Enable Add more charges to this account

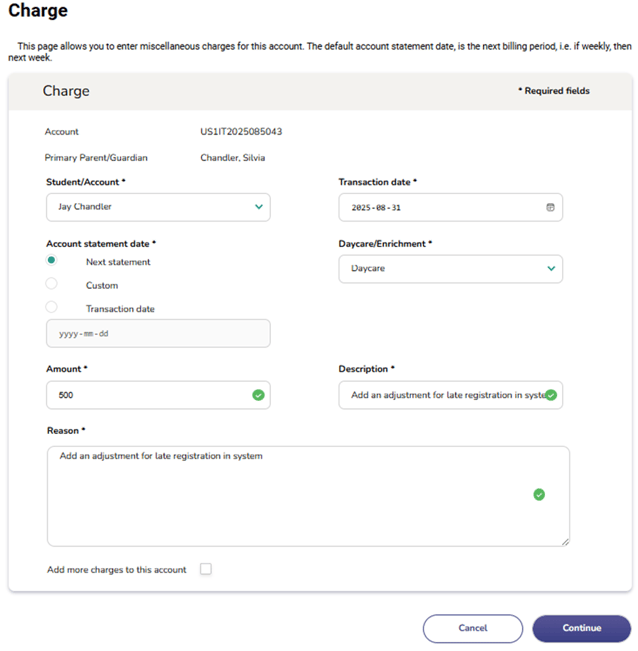pyautogui.click(x=206, y=569)
